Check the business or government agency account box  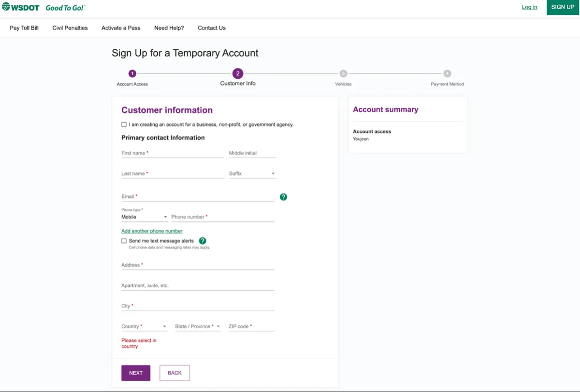click(124, 125)
